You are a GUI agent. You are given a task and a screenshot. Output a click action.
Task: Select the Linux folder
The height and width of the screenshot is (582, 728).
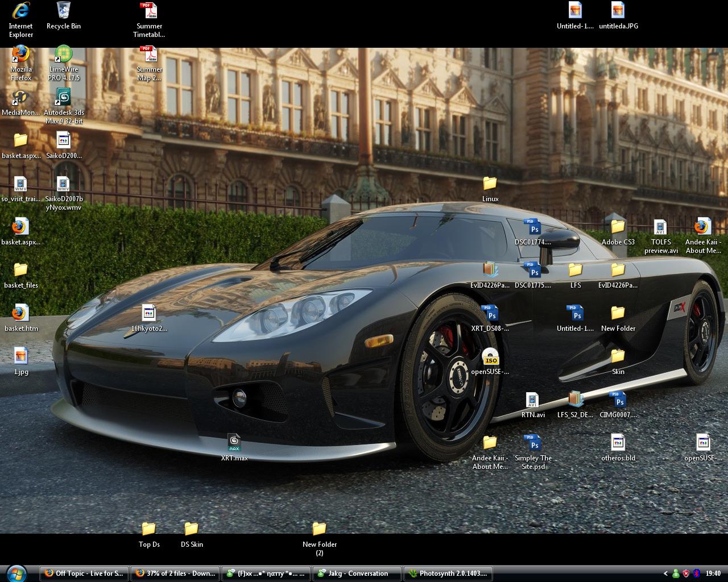[x=490, y=183]
